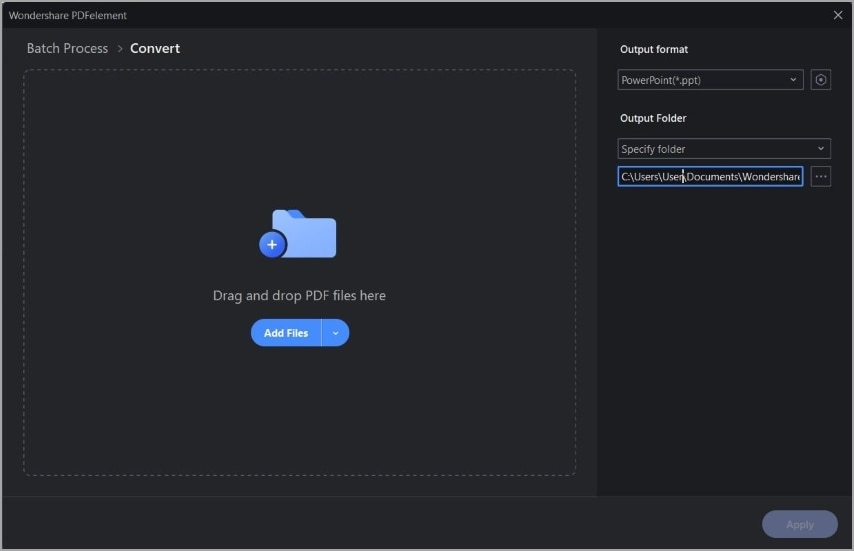The height and width of the screenshot is (551, 854).
Task: Click the Apply button
Action: pos(800,524)
